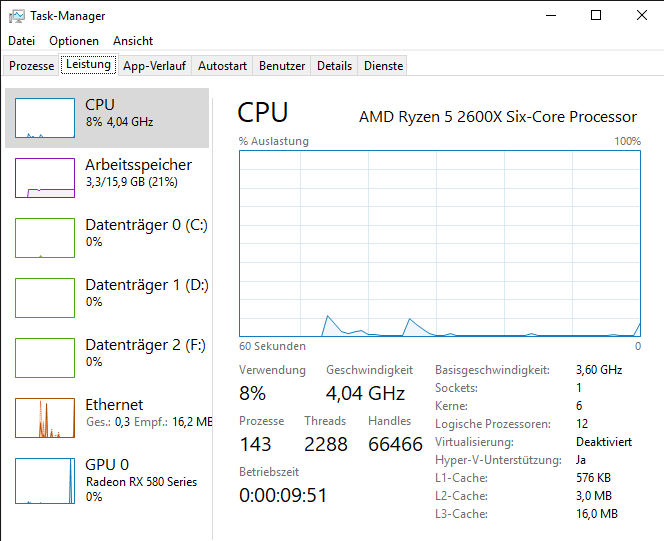The height and width of the screenshot is (541, 664).
Task: Select the Arbeitsspeicher memory graph thumbnail
Action: click(45, 178)
